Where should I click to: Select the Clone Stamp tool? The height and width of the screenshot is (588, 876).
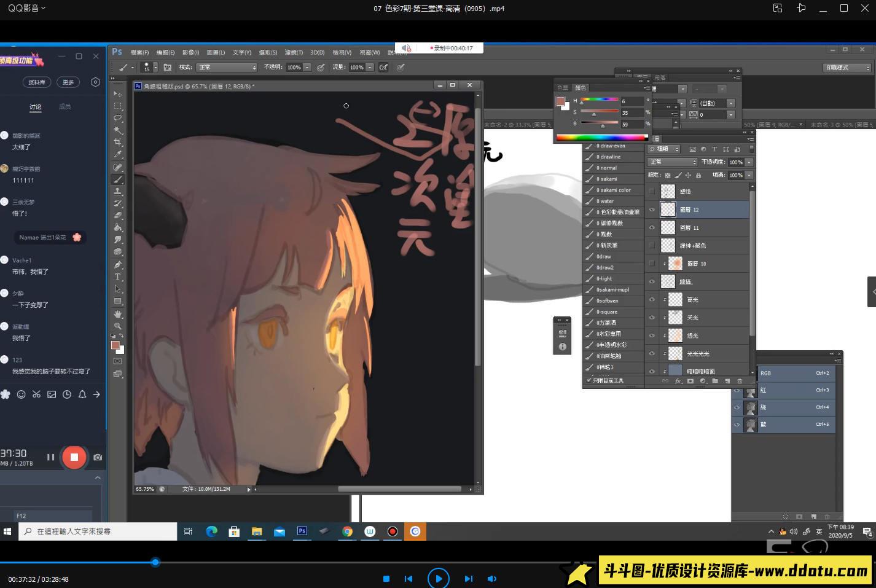[x=117, y=192]
